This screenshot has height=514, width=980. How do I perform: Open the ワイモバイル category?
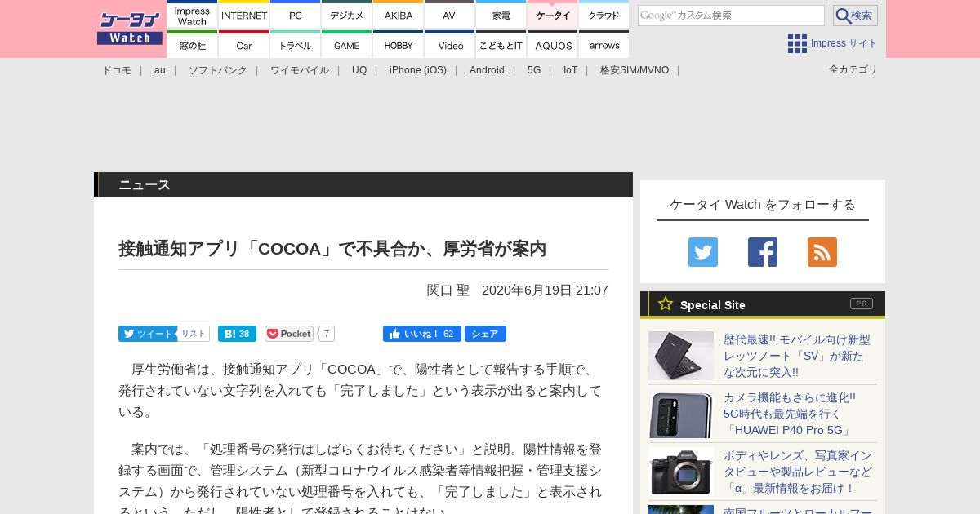coord(300,70)
